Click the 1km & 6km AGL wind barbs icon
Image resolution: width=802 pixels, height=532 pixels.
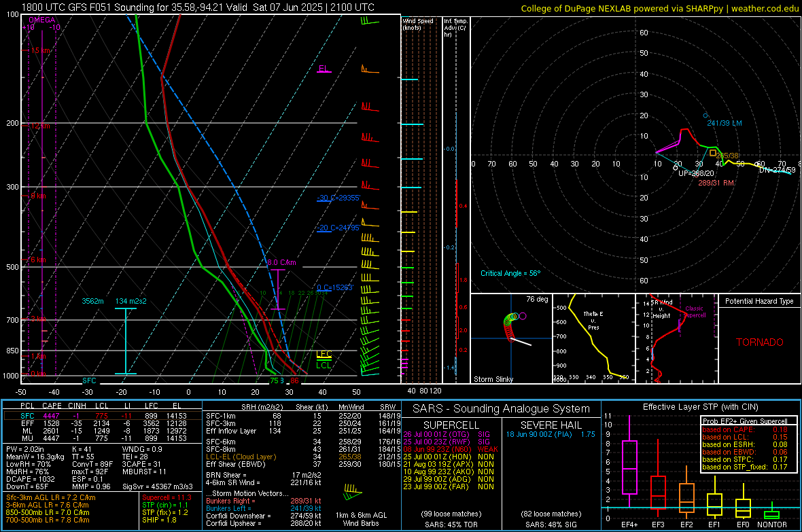(x=353, y=492)
